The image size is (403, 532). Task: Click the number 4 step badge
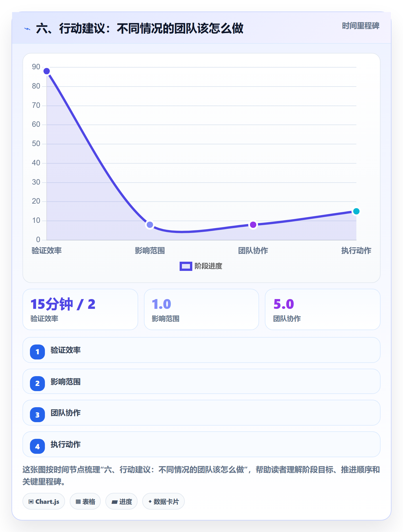[x=37, y=446]
